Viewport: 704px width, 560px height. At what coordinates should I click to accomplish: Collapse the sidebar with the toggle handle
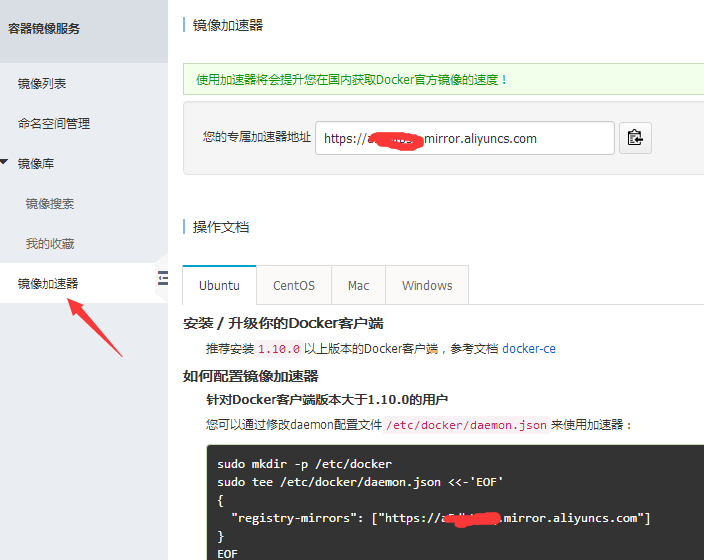pyautogui.click(x=163, y=278)
